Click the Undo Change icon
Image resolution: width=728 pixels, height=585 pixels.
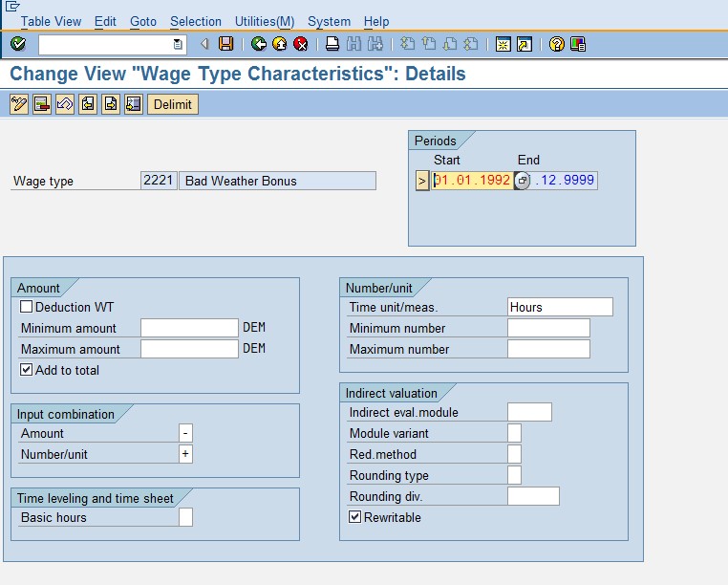pyautogui.click(x=65, y=104)
